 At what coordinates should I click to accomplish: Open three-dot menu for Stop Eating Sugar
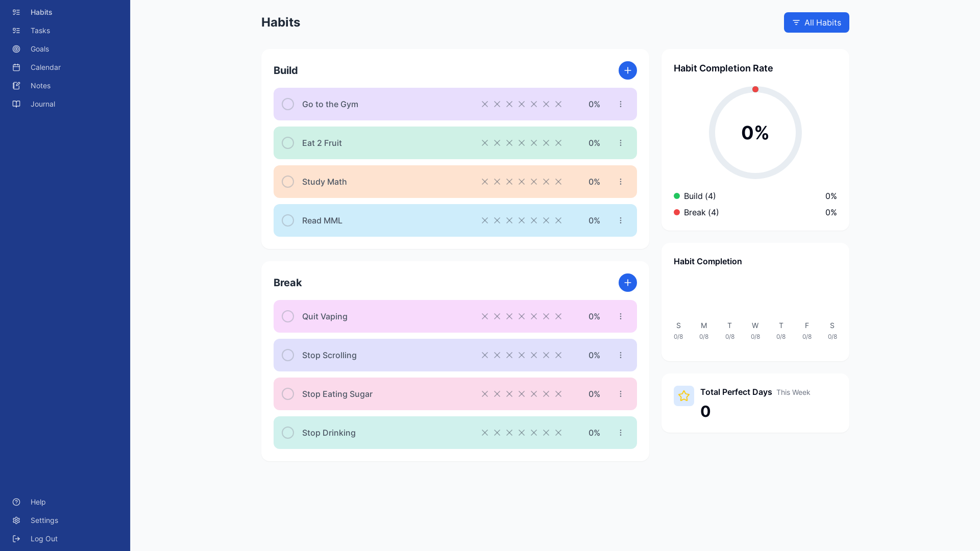pos(621,394)
